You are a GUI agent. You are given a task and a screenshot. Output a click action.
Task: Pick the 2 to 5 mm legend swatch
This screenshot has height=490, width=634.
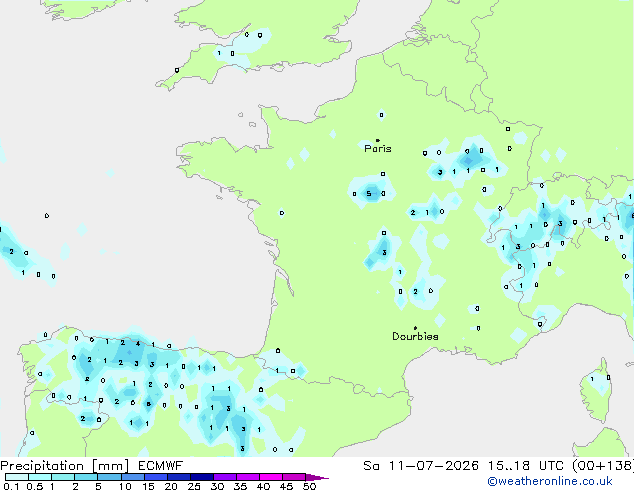point(86,477)
